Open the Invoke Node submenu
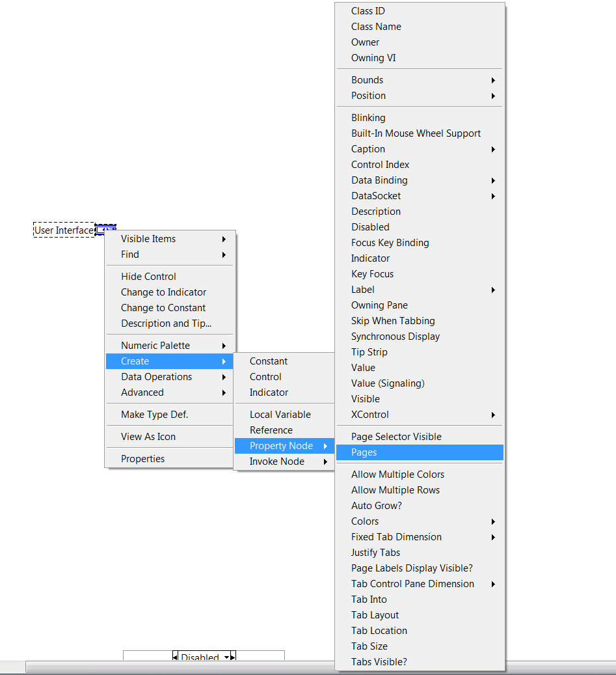The width and height of the screenshot is (616, 675). [x=284, y=461]
